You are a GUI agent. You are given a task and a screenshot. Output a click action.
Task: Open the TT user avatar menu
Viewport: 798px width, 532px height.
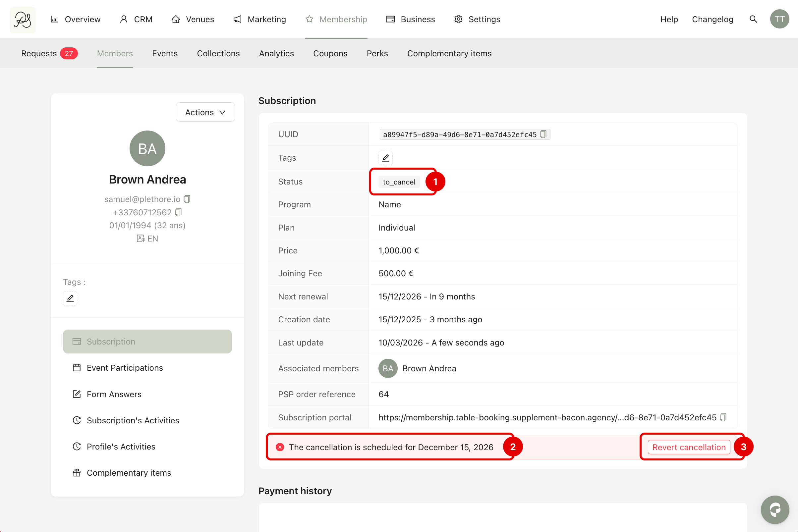779,19
